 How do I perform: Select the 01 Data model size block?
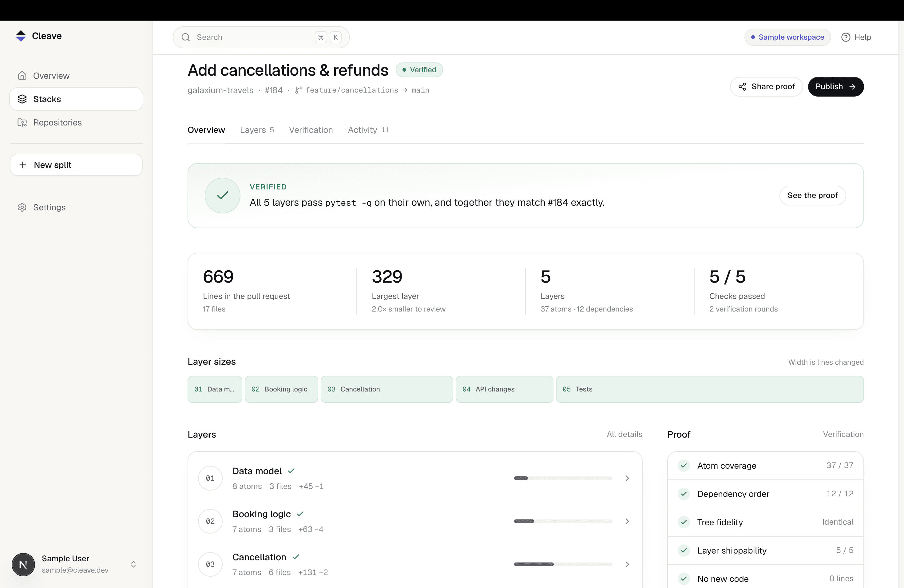(x=215, y=389)
